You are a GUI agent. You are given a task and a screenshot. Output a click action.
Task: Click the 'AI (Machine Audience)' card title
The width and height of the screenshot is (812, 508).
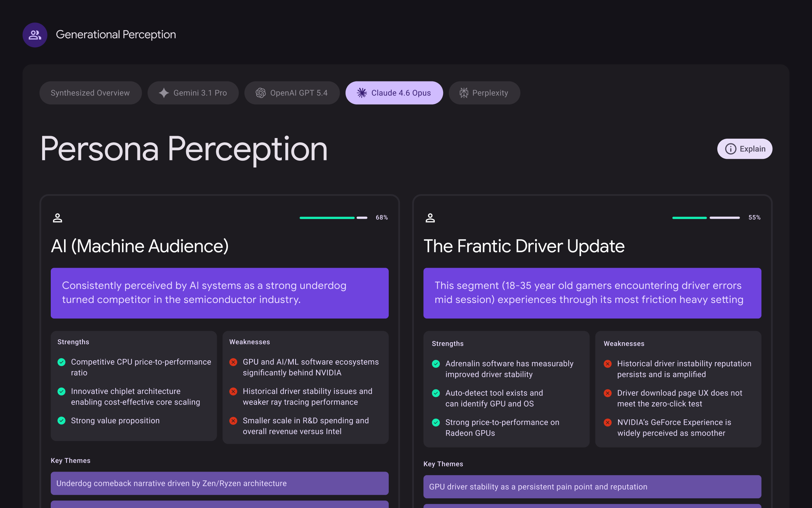click(x=140, y=246)
